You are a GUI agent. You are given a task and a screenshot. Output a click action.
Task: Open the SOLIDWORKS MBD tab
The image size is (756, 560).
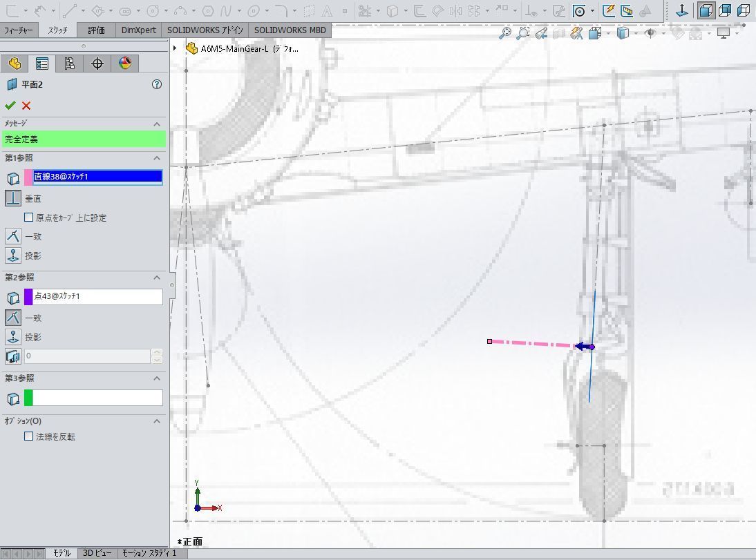tap(290, 30)
